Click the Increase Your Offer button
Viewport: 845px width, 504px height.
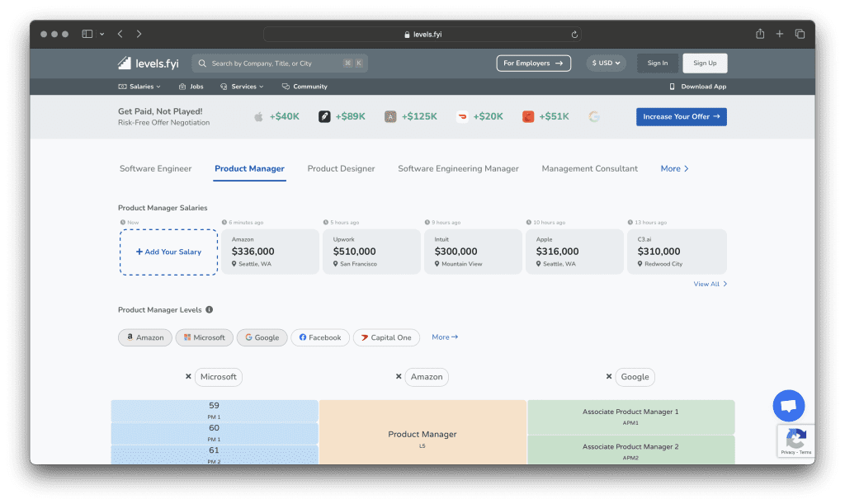tap(681, 117)
